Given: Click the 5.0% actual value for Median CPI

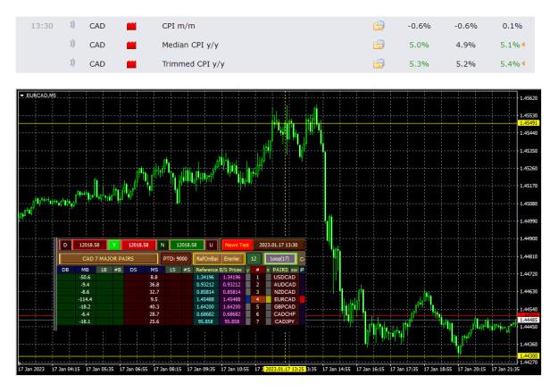Looking at the screenshot, I should (419, 45).
